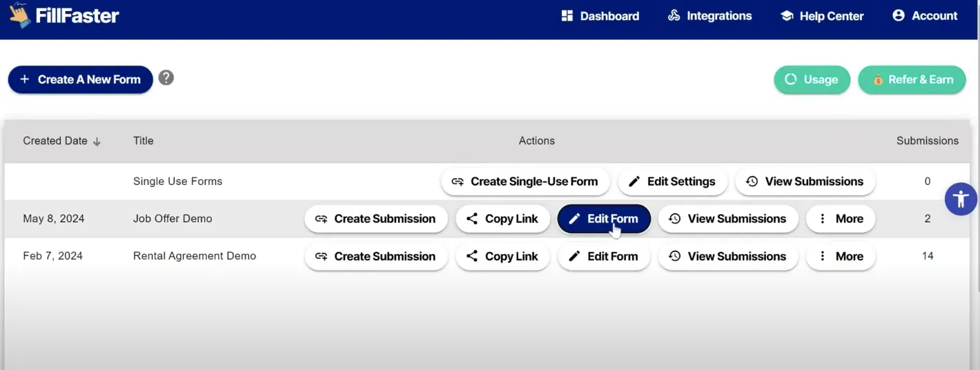Image resolution: width=980 pixels, height=370 pixels.
Task: Click the Usage circular icon
Action: point(791,79)
